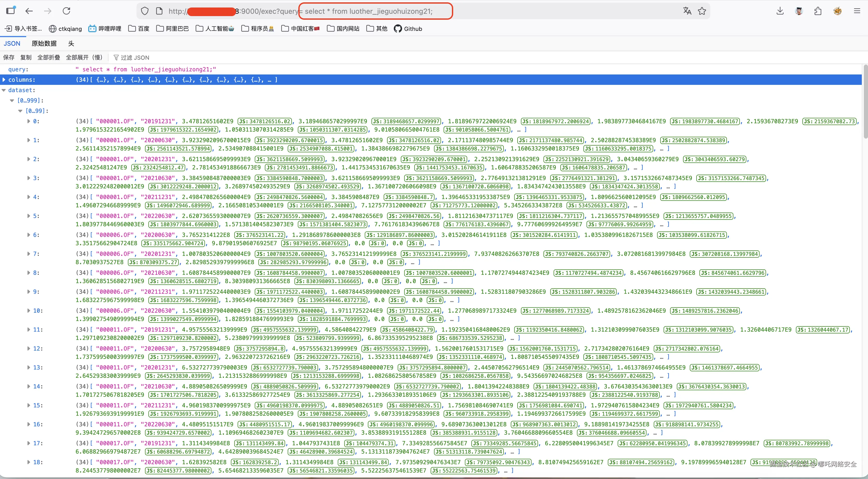This screenshot has width=868, height=479.
Task: Open the downloads panel
Action: coord(780,11)
